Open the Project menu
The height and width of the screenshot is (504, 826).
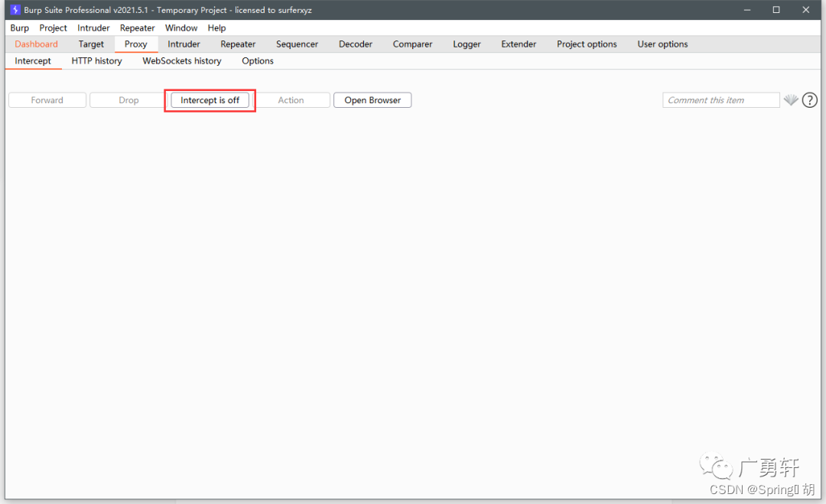(x=54, y=28)
